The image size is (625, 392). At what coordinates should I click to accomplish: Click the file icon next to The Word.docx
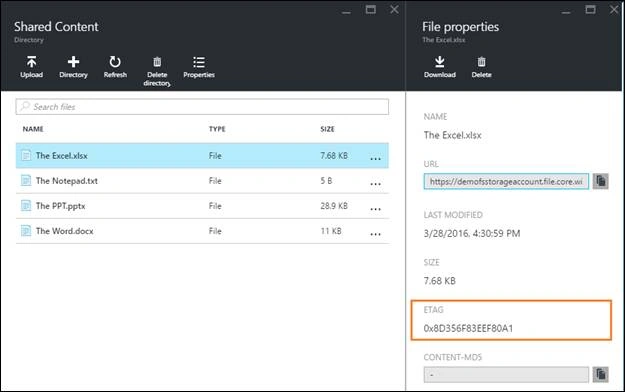(26, 230)
